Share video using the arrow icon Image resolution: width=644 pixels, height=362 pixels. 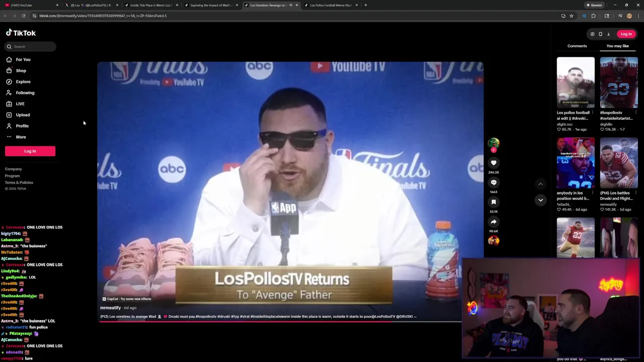click(x=494, y=222)
